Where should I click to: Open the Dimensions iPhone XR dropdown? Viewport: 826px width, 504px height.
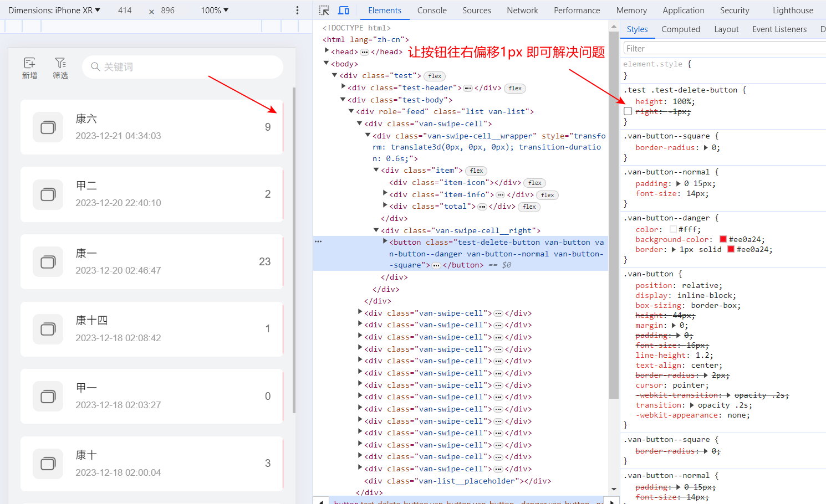54,11
